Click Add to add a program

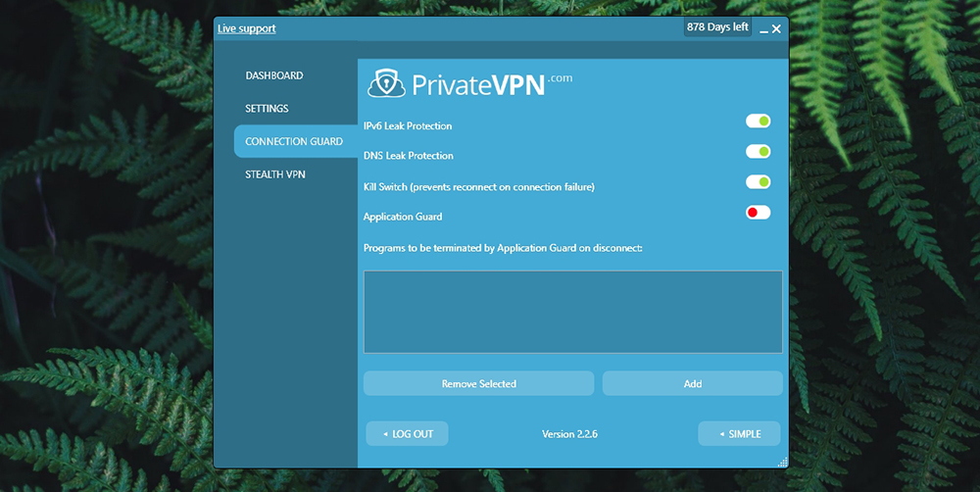(x=692, y=383)
